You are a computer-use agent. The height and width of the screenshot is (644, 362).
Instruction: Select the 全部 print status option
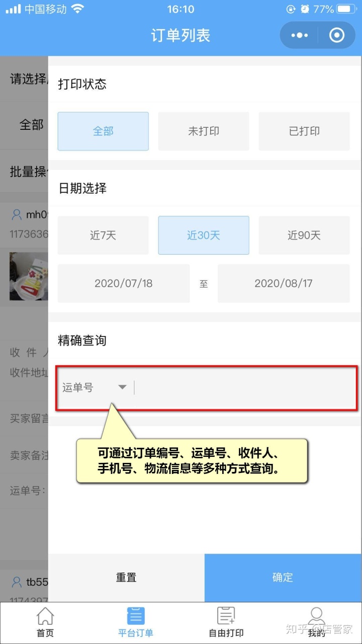click(103, 131)
